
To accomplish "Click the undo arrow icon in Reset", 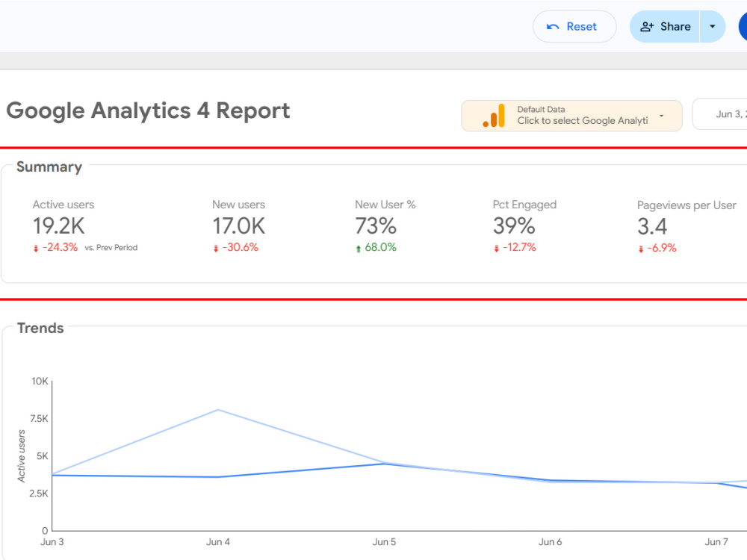I will pos(553,27).
